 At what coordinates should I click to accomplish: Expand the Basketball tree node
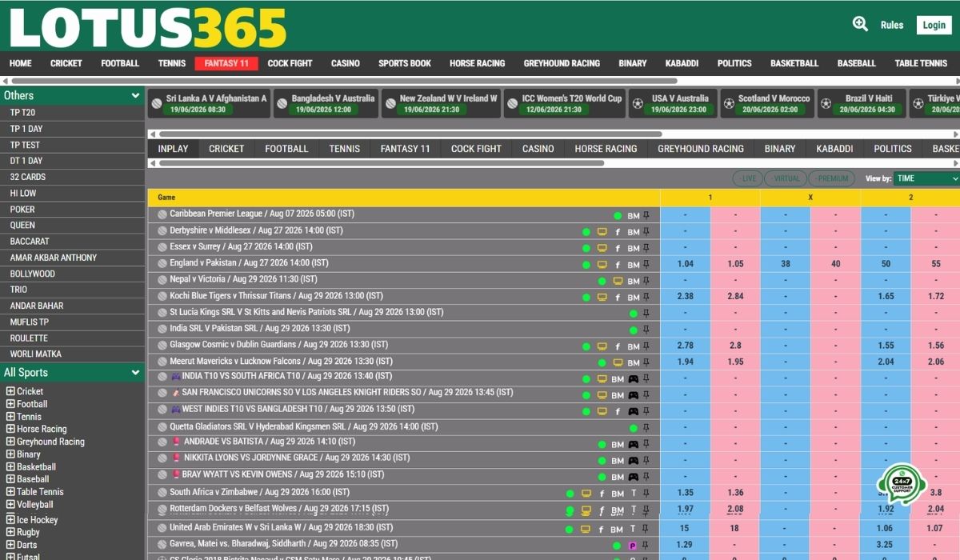click(10, 466)
